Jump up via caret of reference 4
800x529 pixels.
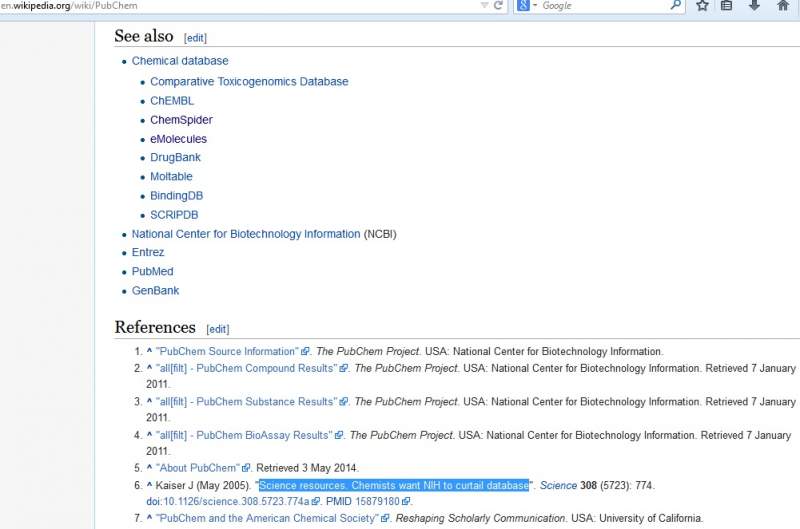click(149, 435)
